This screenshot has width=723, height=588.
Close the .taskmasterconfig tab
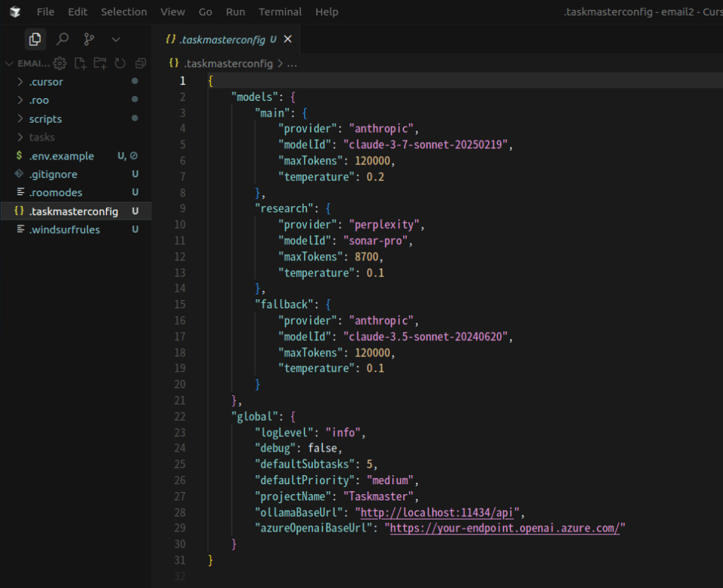[288, 39]
